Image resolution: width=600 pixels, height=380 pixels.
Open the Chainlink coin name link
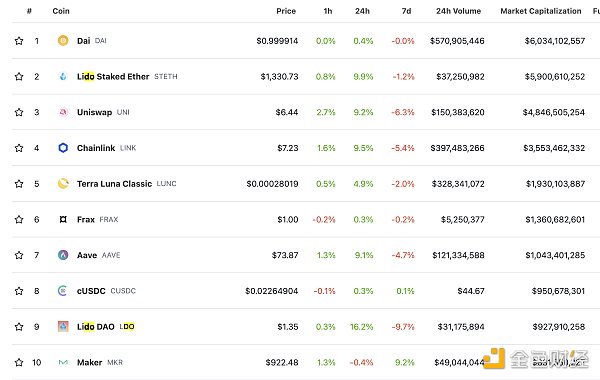tap(96, 148)
